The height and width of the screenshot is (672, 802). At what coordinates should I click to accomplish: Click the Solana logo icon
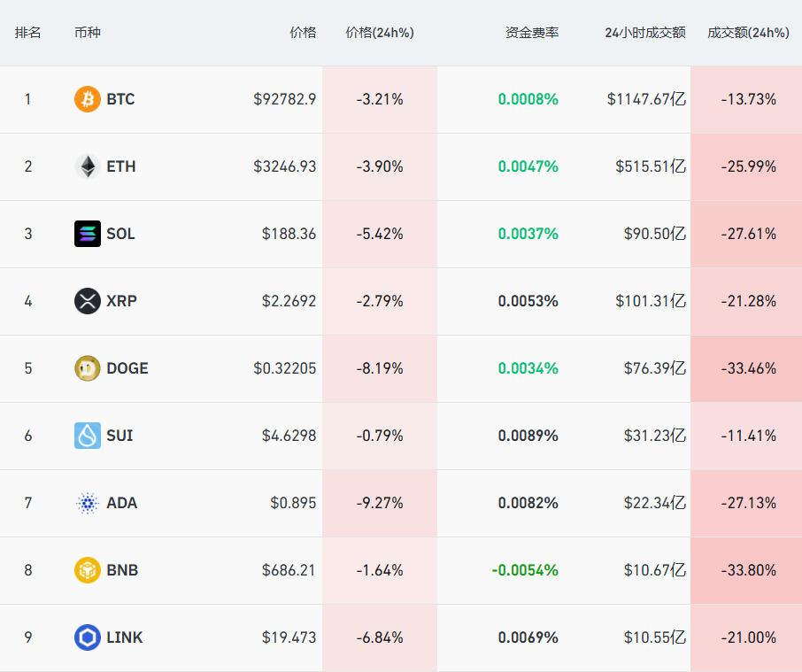[88, 234]
